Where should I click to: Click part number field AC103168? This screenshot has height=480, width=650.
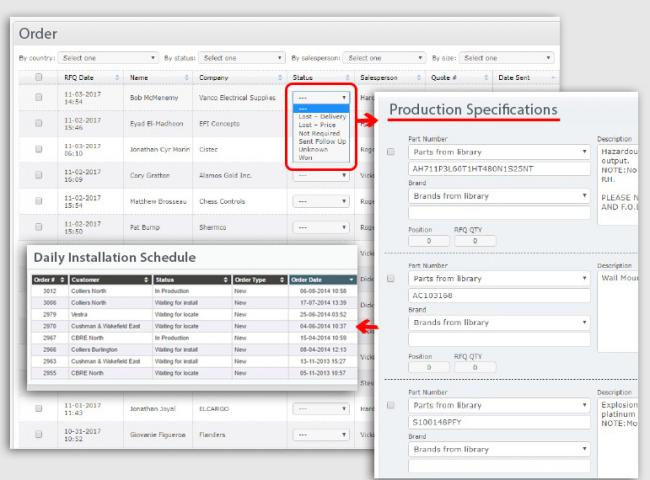coord(499,296)
